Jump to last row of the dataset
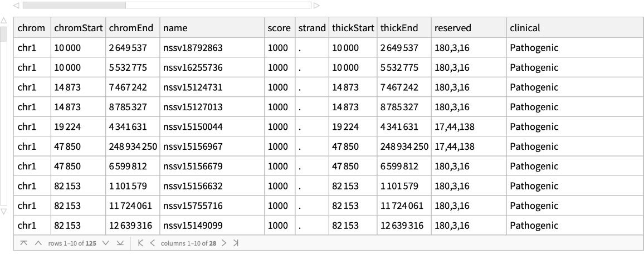The height and width of the screenshot is (264, 644). [118, 243]
